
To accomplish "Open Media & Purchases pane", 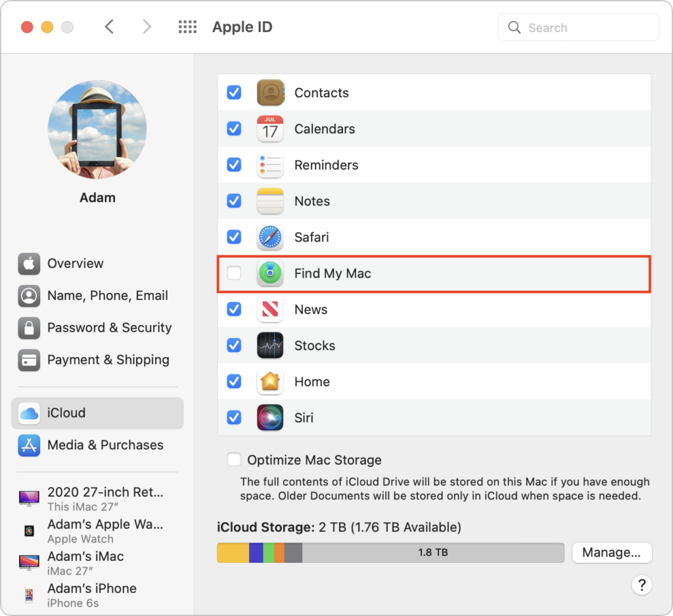I will [105, 445].
